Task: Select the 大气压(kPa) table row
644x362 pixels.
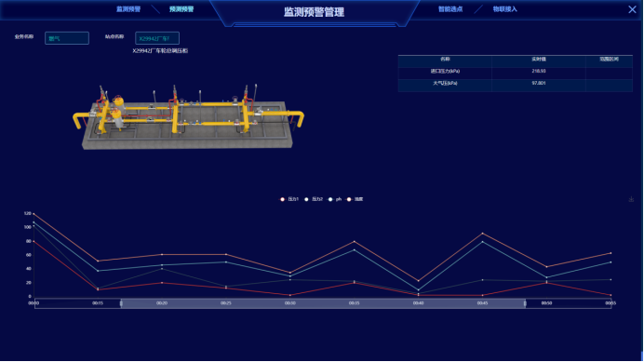Action: click(x=515, y=83)
